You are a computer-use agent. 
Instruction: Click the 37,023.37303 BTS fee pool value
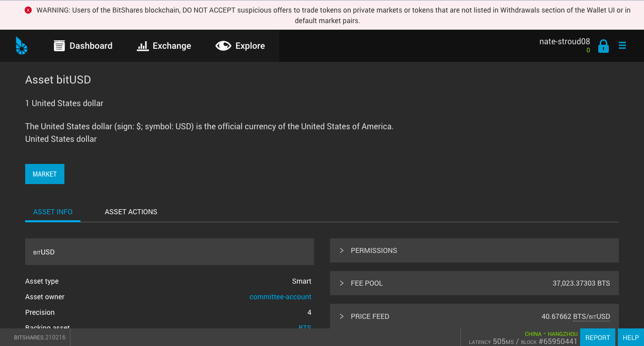581,283
